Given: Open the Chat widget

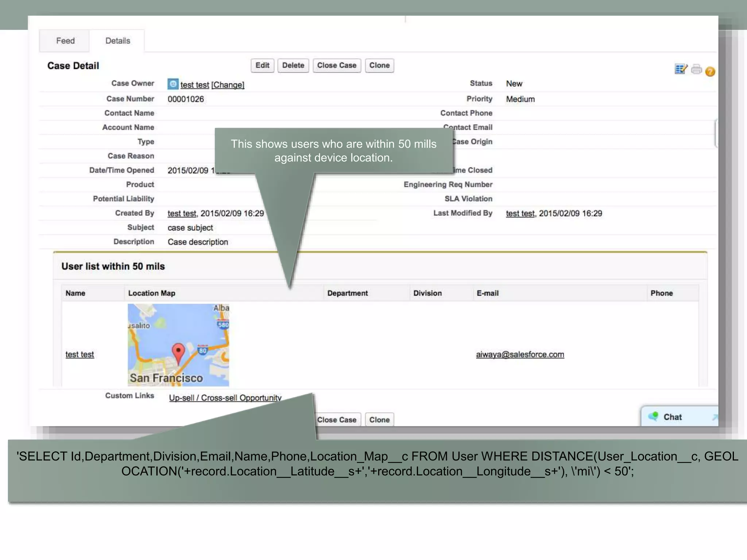Looking at the screenshot, I should pyautogui.click(x=680, y=417).
